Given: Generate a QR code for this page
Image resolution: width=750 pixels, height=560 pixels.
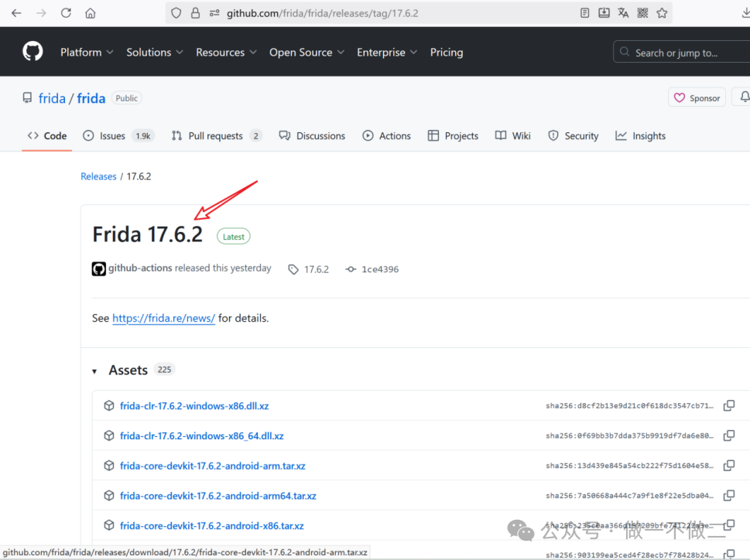Looking at the screenshot, I should pos(642,12).
